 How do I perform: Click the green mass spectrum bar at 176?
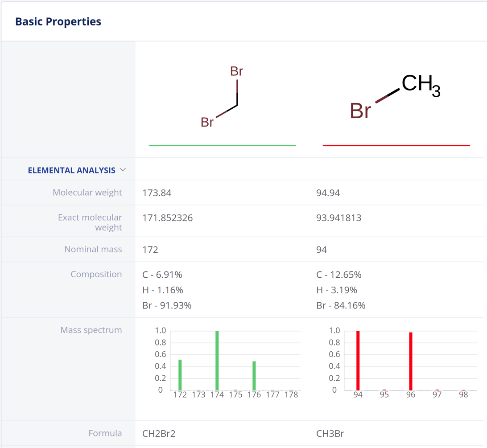[254, 375]
